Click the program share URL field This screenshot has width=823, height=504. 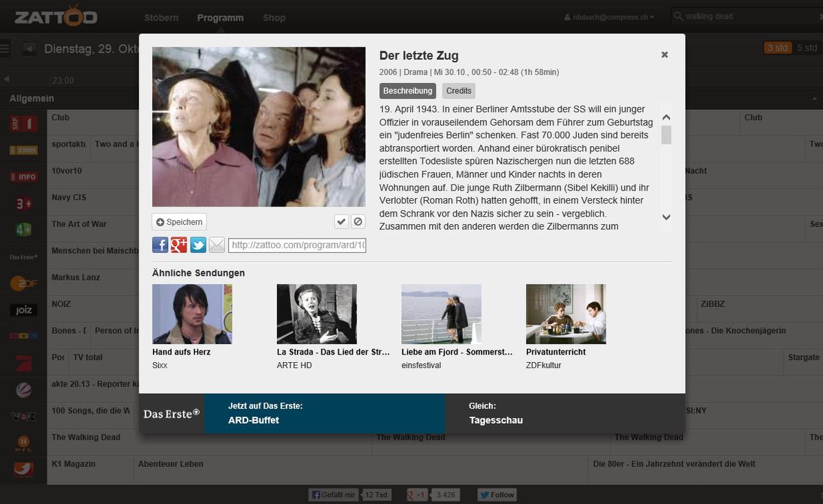point(297,245)
